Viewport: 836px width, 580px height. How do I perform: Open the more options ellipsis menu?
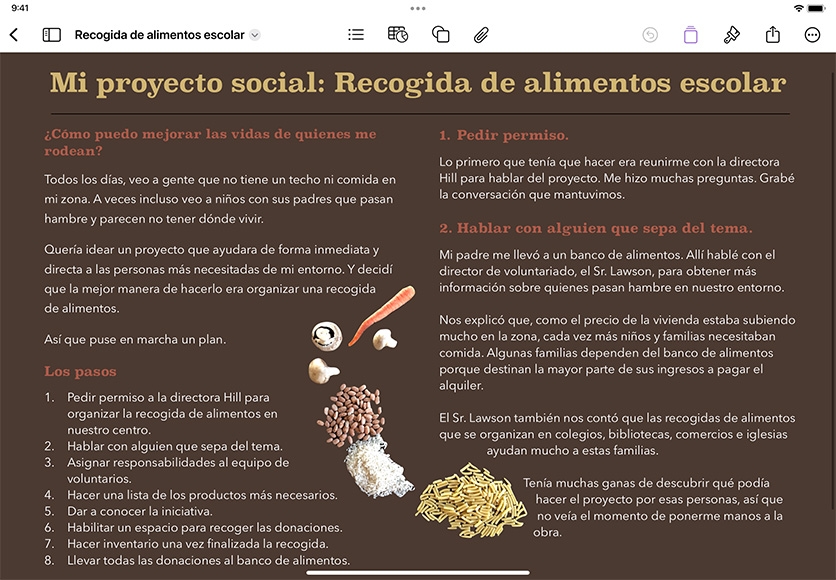click(x=812, y=35)
